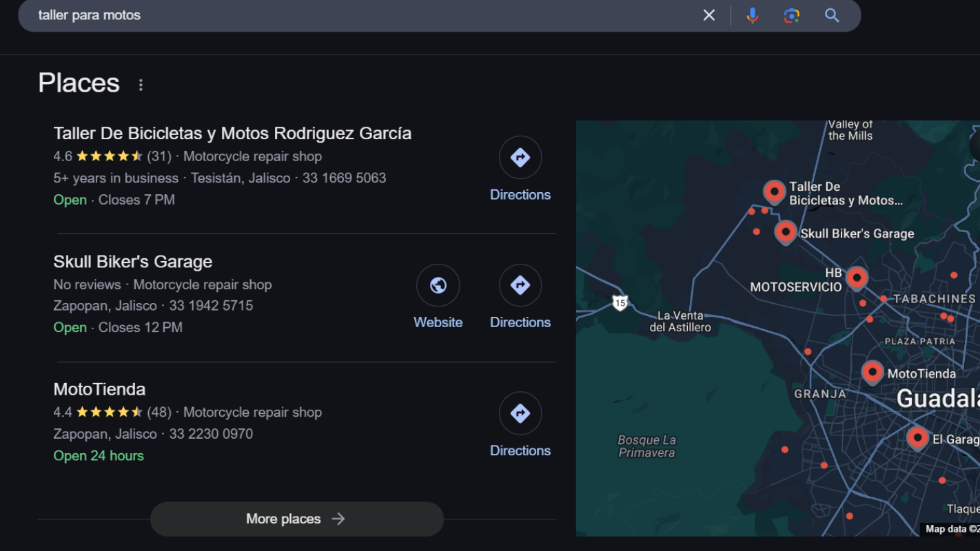980x551 pixels.
Task: Click the '5+ years in business' text
Action: [116, 178]
